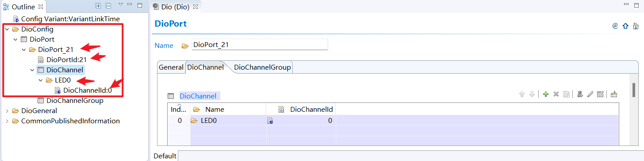This screenshot has height=161, width=644.
Task: Click the Name field containing DioPort_21
Action: coord(260,44)
